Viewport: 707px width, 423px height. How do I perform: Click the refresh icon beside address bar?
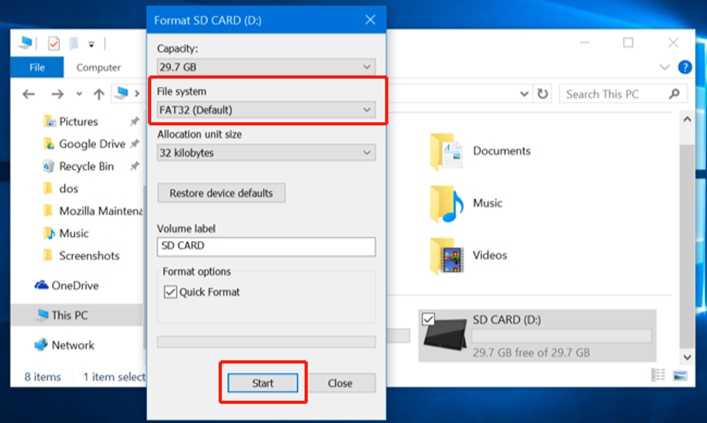(x=543, y=94)
